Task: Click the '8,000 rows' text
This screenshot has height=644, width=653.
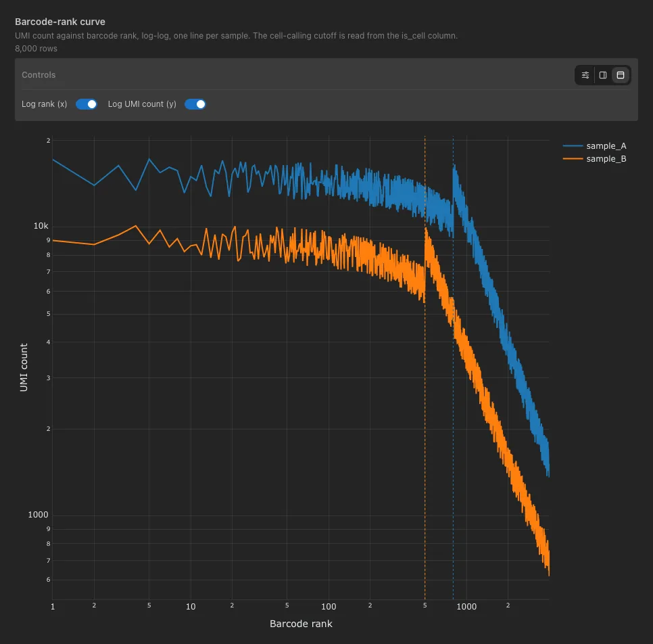Action: tap(37, 49)
